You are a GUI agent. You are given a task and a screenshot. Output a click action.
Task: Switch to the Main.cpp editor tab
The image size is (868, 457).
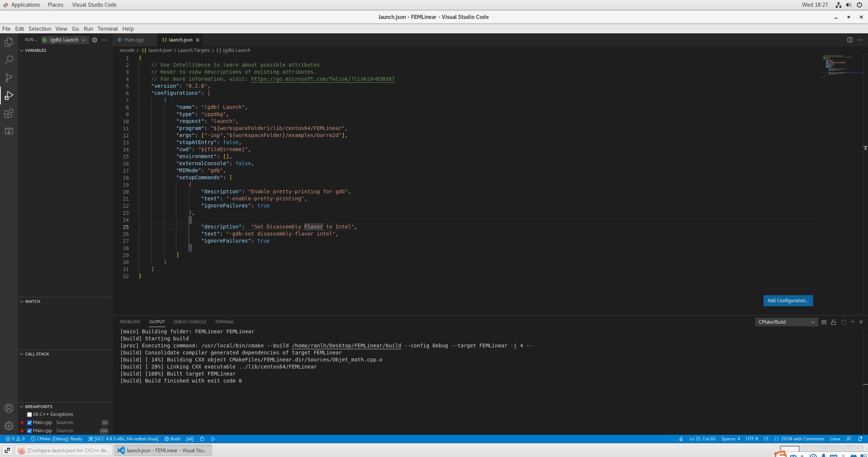click(134, 40)
